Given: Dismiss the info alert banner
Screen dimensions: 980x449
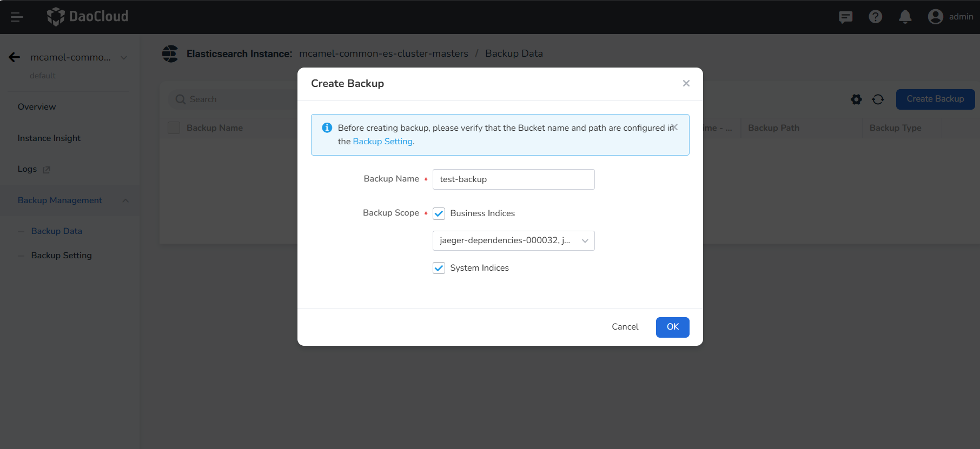Looking at the screenshot, I should pos(674,128).
